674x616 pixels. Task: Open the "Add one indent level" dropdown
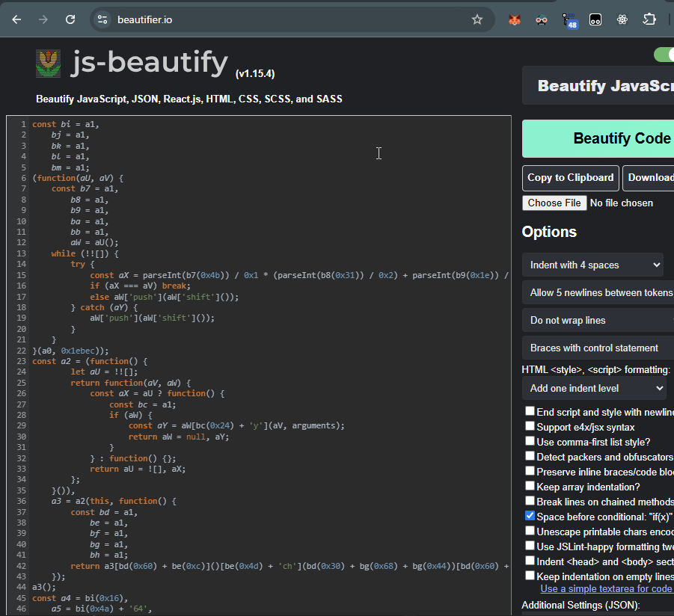click(593, 388)
